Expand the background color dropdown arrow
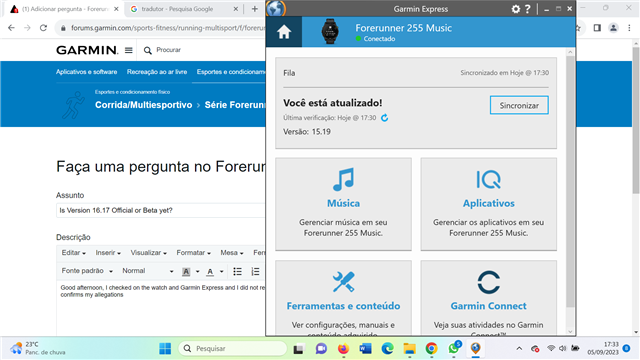This screenshot has height=360, width=640. [198, 271]
